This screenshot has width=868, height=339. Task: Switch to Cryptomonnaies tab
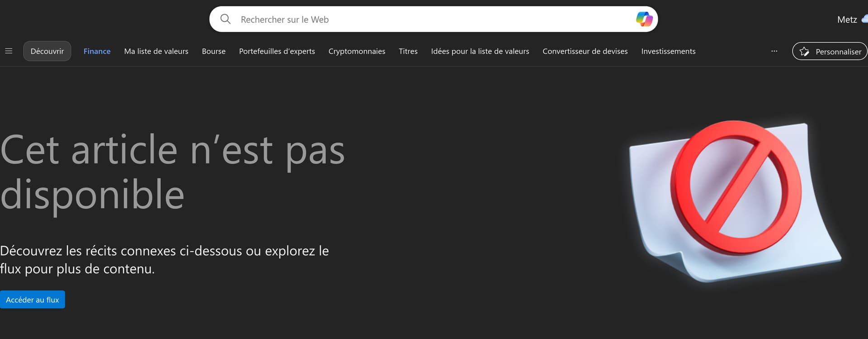click(357, 51)
